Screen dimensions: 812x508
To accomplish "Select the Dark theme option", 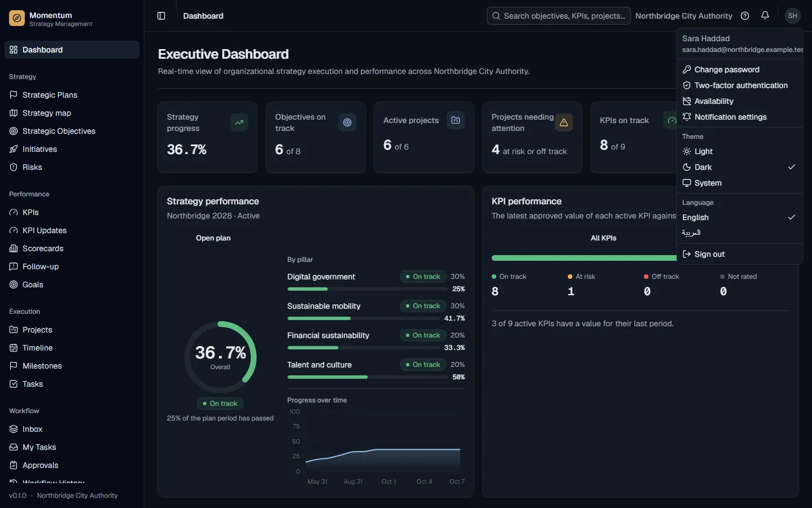I will [x=739, y=167].
